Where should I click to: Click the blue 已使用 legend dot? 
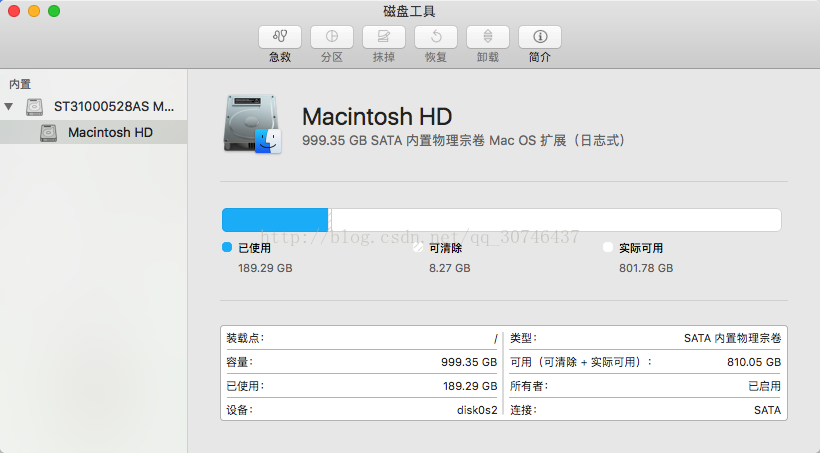coord(227,247)
